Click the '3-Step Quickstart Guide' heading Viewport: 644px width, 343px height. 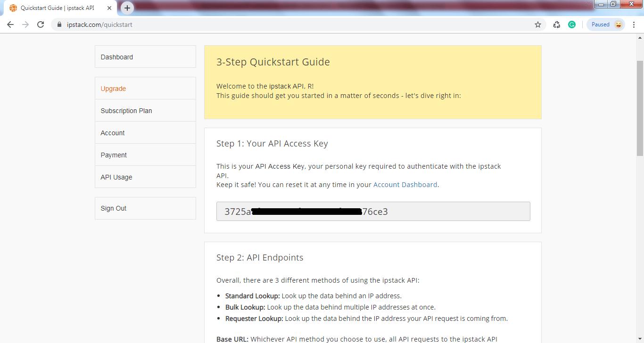pyautogui.click(x=273, y=62)
